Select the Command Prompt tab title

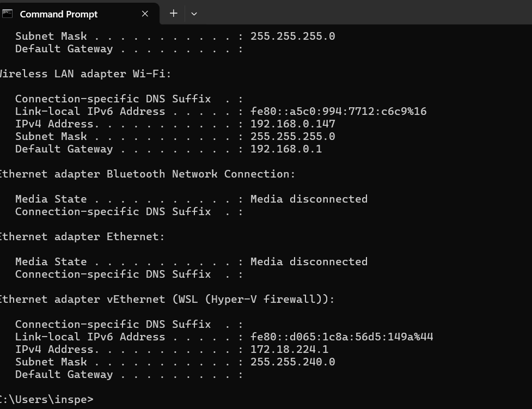click(x=59, y=14)
